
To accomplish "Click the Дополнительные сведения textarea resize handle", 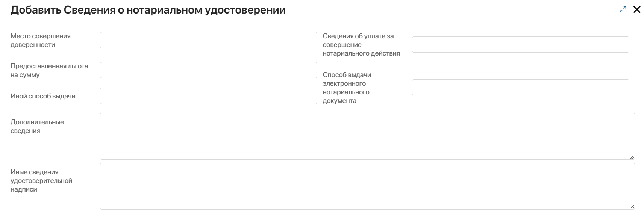I will (x=632, y=157).
